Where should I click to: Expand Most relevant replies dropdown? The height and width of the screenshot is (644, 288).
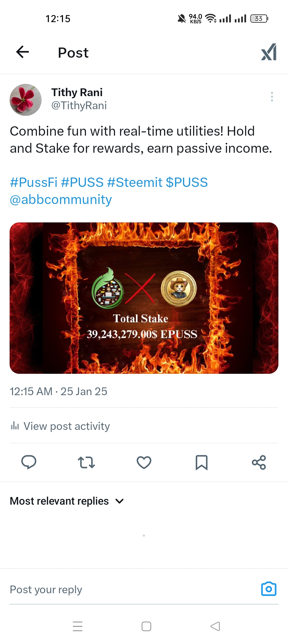click(67, 501)
